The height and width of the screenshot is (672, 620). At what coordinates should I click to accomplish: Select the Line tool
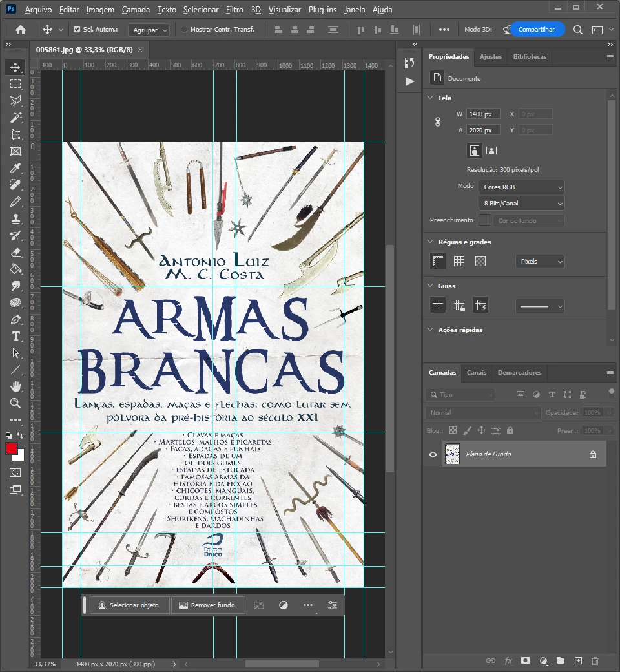pyautogui.click(x=15, y=370)
